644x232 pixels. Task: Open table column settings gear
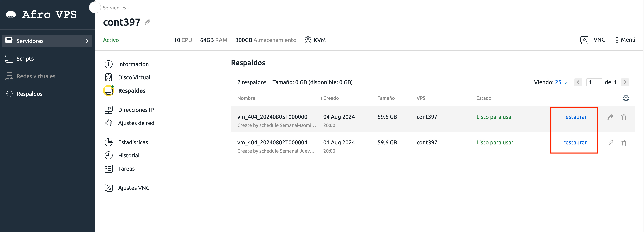tap(626, 98)
